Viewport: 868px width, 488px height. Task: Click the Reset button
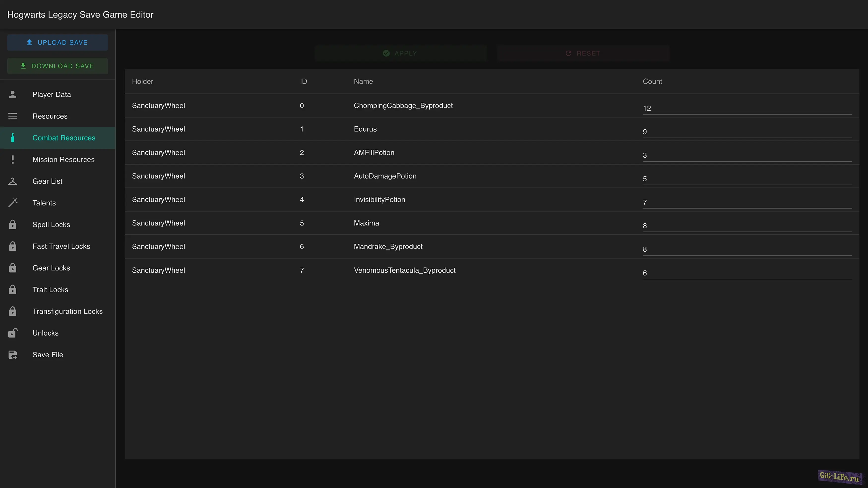[583, 53]
